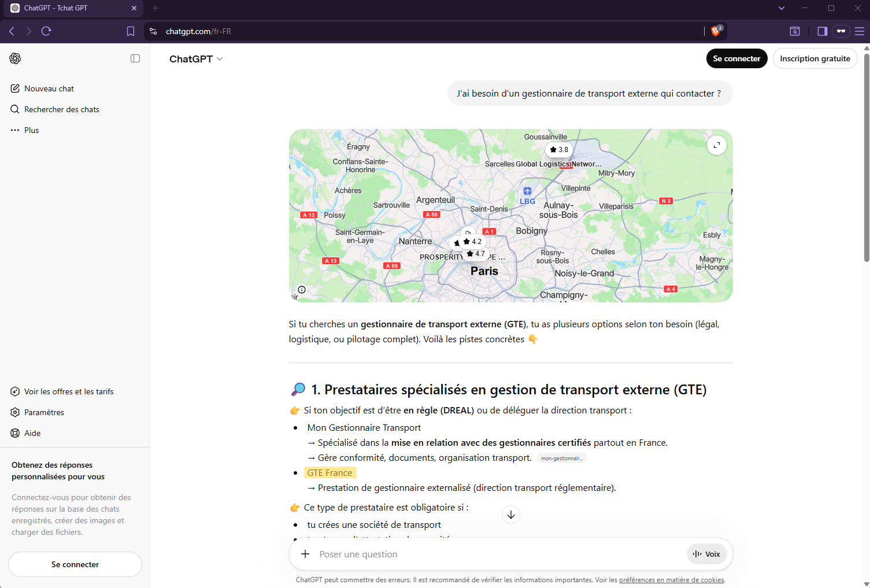Open a new browser tab

(156, 8)
